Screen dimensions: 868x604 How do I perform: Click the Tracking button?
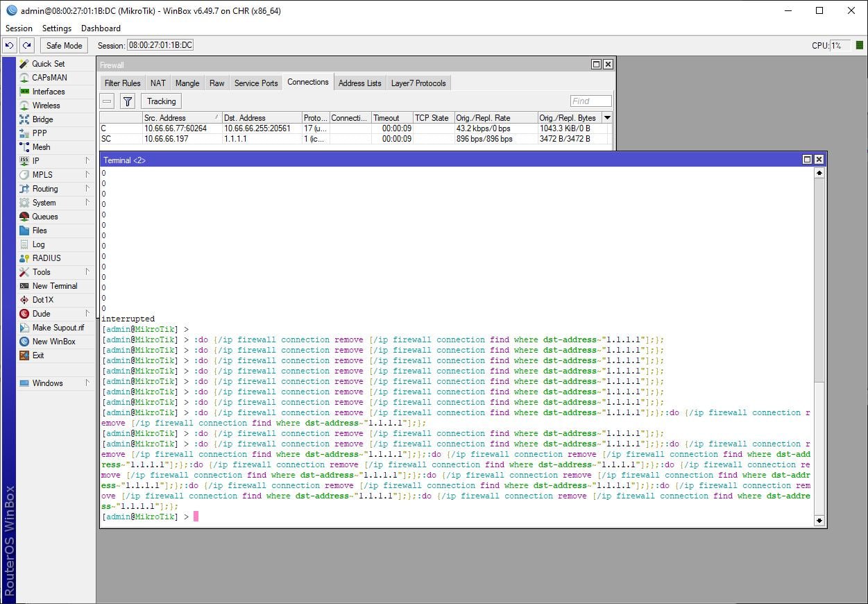(161, 101)
